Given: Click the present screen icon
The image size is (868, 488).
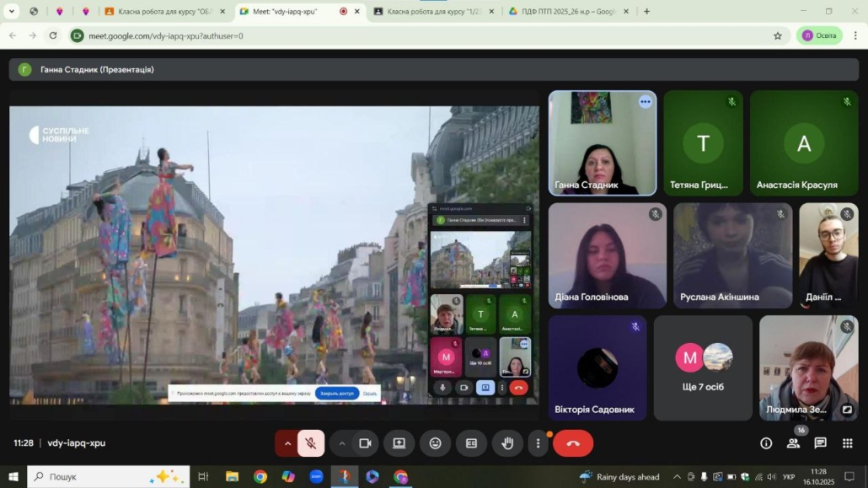Looking at the screenshot, I should point(399,443).
